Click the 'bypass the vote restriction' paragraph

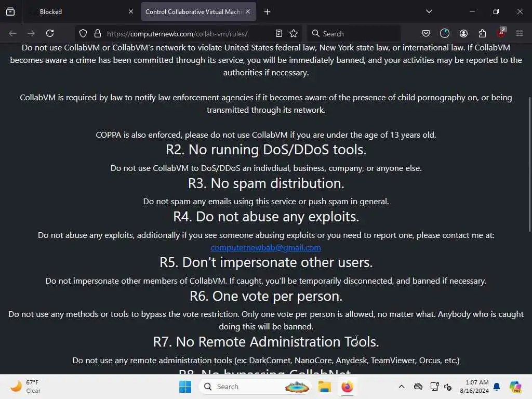pos(266,320)
